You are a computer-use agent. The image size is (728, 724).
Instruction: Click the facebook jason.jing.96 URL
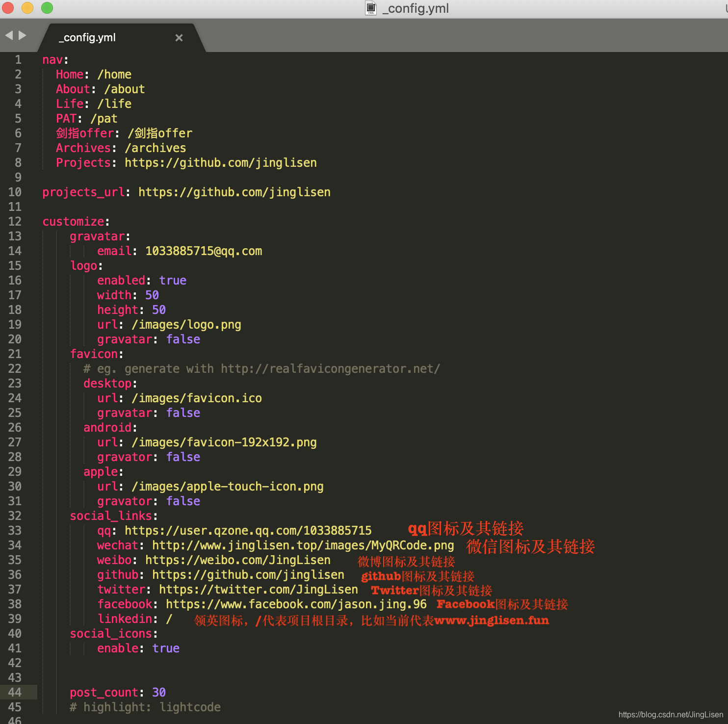click(x=296, y=604)
